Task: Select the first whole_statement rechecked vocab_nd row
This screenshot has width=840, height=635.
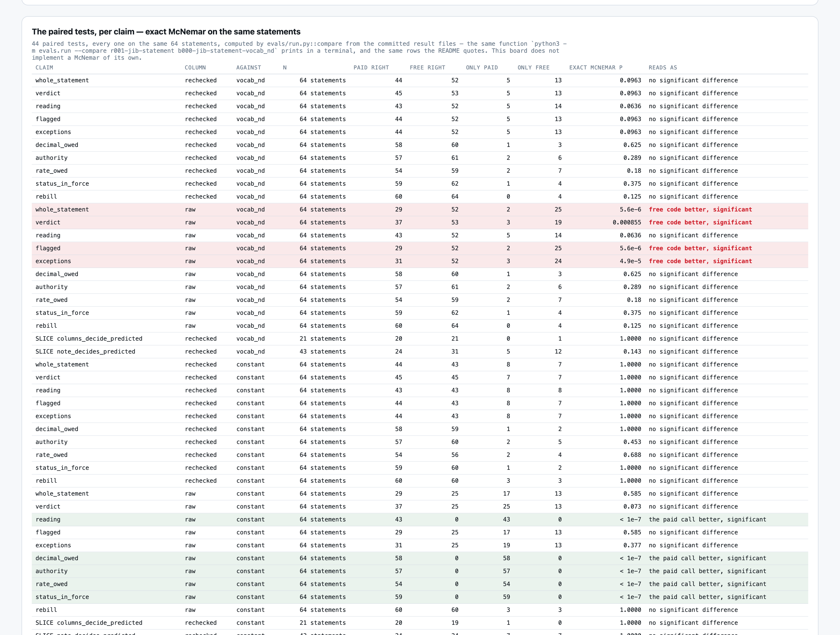Action: (x=420, y=80)
